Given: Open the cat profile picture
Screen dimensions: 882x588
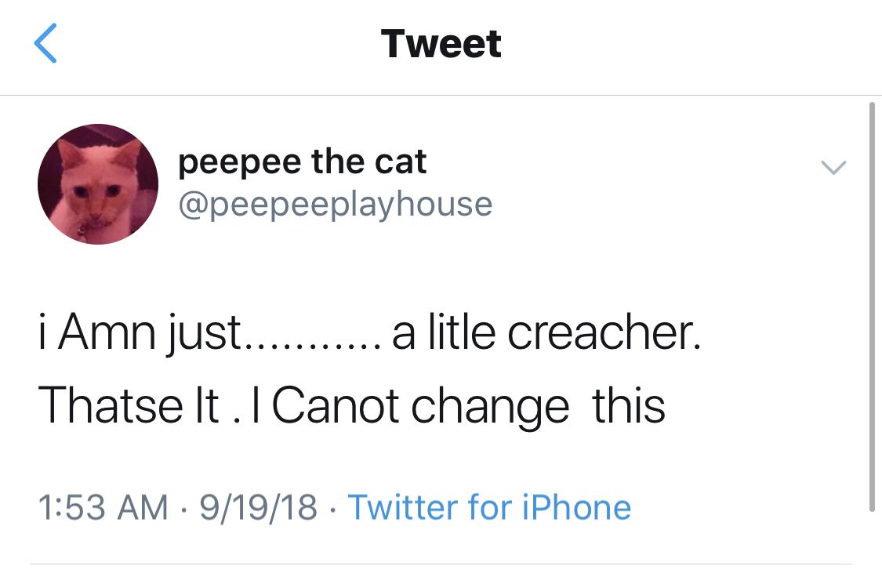Looking at the screenshot, I should pyautogui.click(x=98, y=184).
